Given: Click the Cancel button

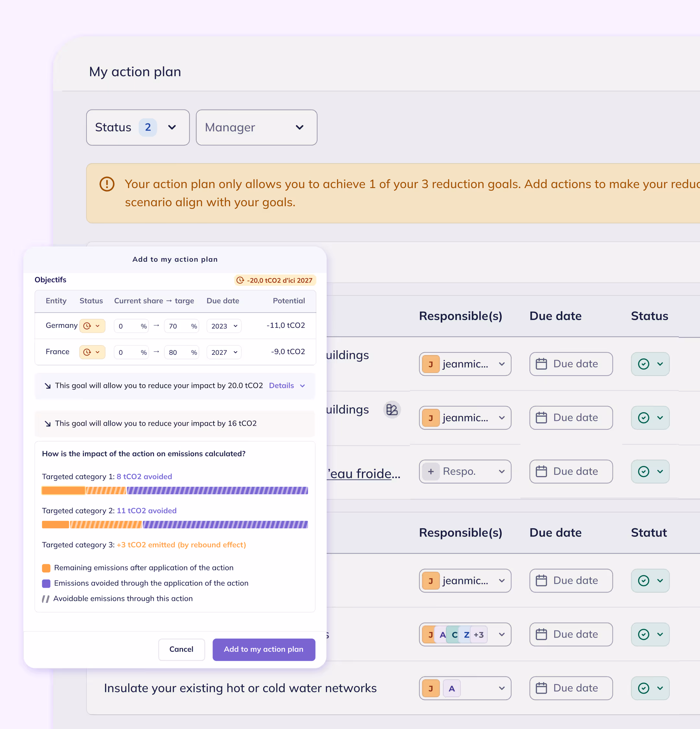Looking at the screenshot, I should tap(181, 650).
